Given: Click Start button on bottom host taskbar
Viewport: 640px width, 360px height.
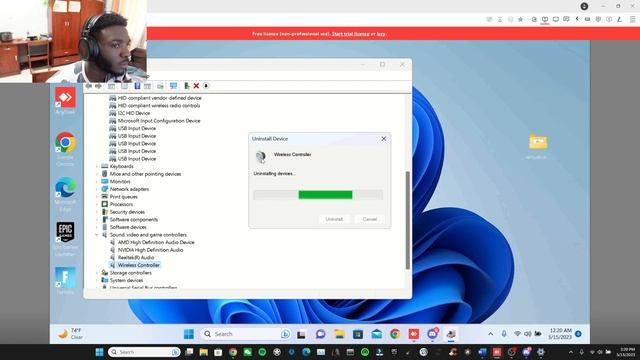Looking at the screenshot, I should 99,352.
